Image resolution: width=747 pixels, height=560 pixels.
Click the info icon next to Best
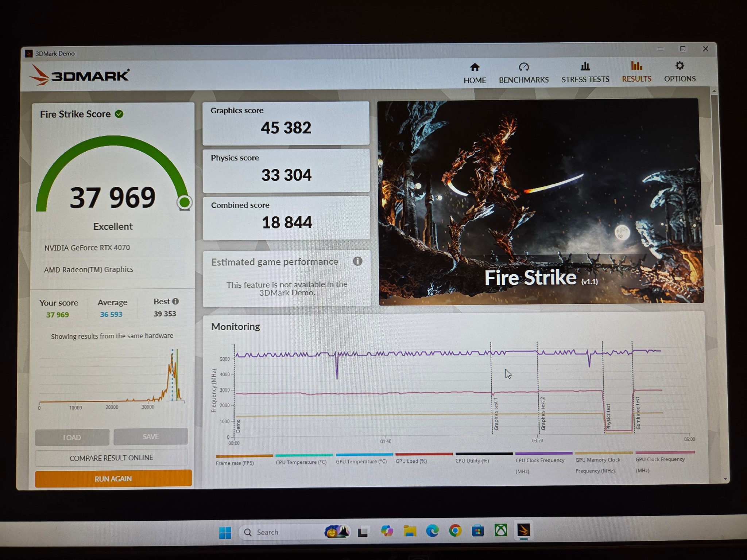(x=175, y=301)
